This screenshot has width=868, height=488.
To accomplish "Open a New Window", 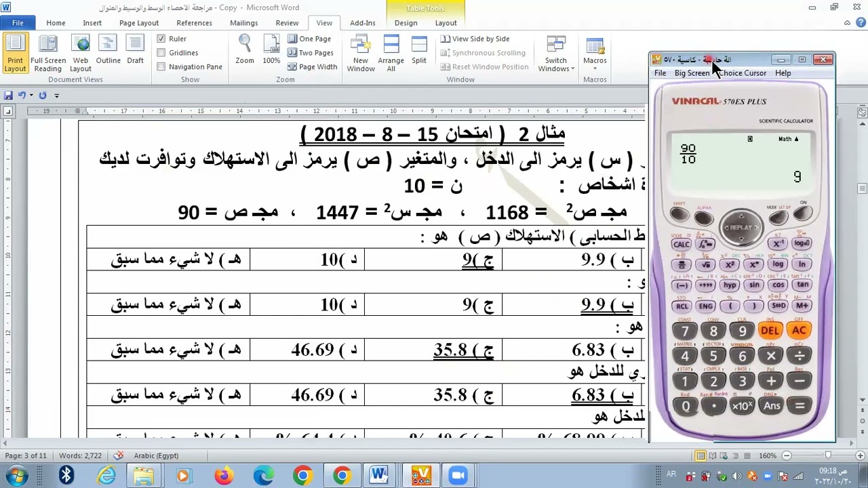I will pos(361,53).
